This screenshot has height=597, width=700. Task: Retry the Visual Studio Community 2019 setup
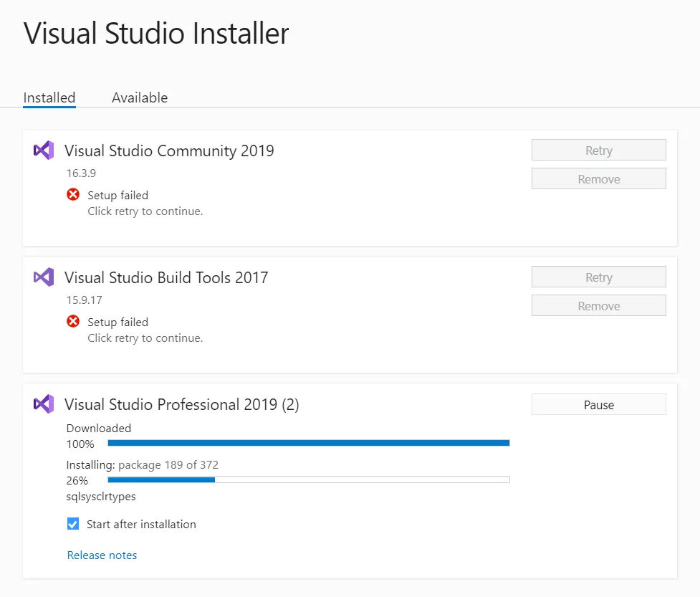coord(598,151)
